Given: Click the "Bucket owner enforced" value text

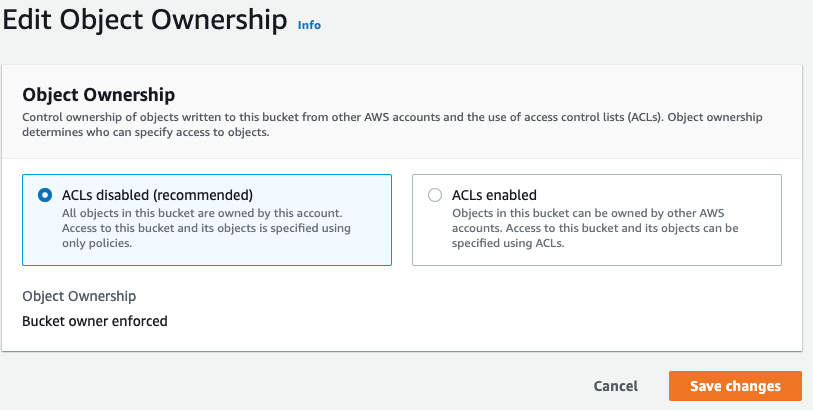Looking at the screenshot, I should click(95, 321).
